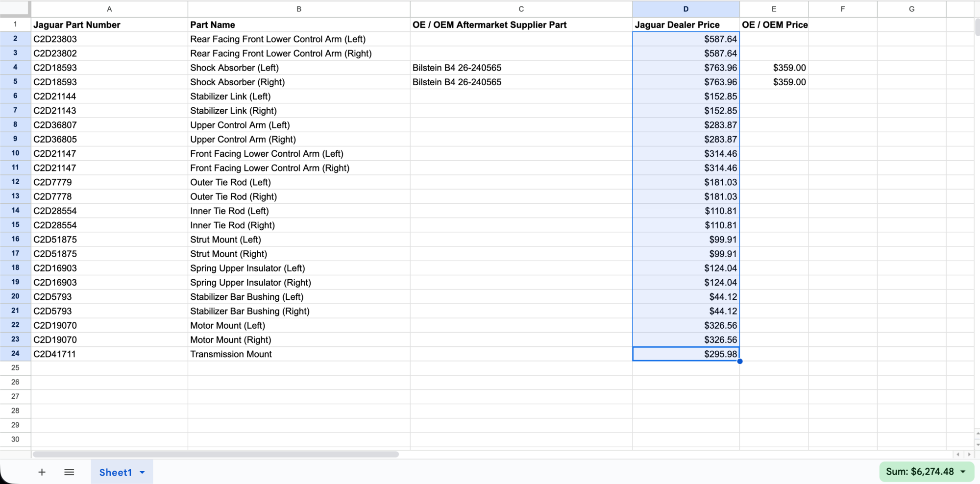Click the $359.00 cell in row 4
Viewport: 980px width, 484px height.
point(774,68)
